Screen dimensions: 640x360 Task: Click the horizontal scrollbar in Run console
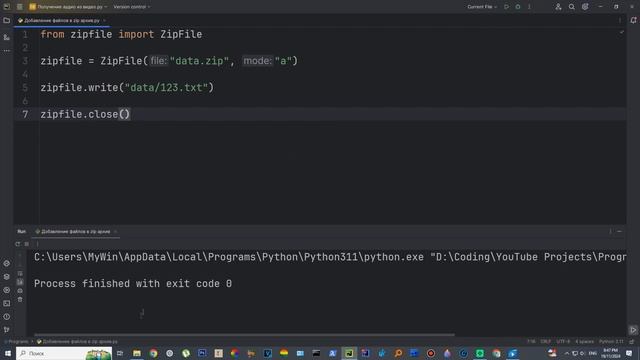[x=244, y=335]
